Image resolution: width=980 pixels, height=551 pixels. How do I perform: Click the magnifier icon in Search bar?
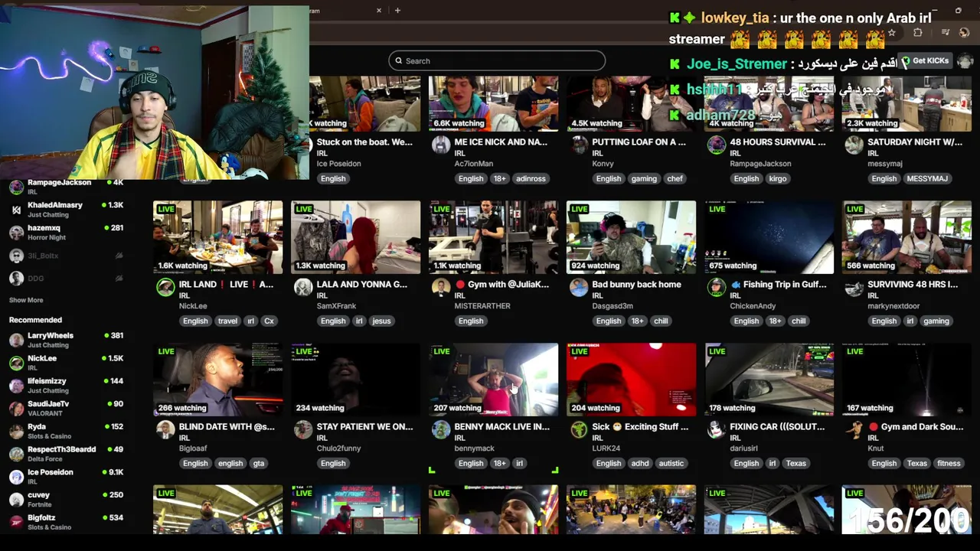point(398,60)
